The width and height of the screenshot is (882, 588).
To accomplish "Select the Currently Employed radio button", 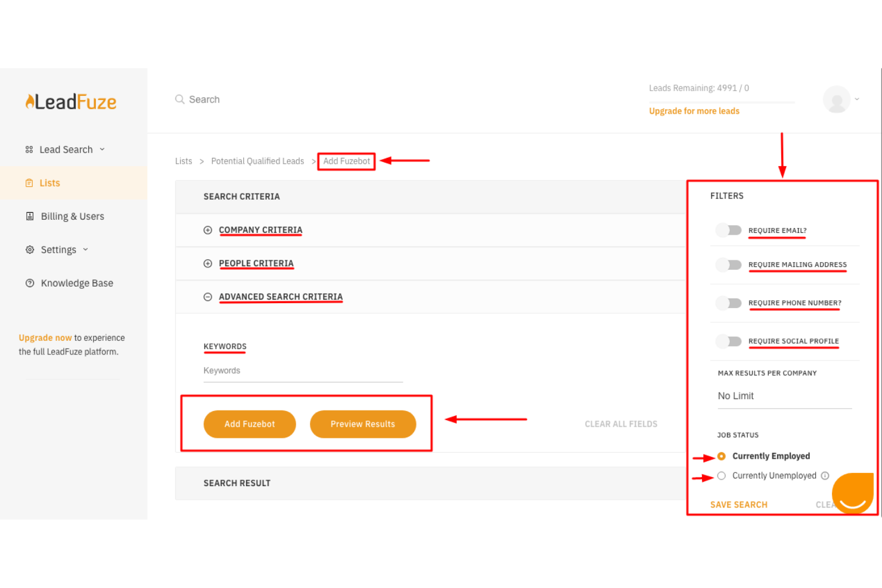I will pos(722,456).
